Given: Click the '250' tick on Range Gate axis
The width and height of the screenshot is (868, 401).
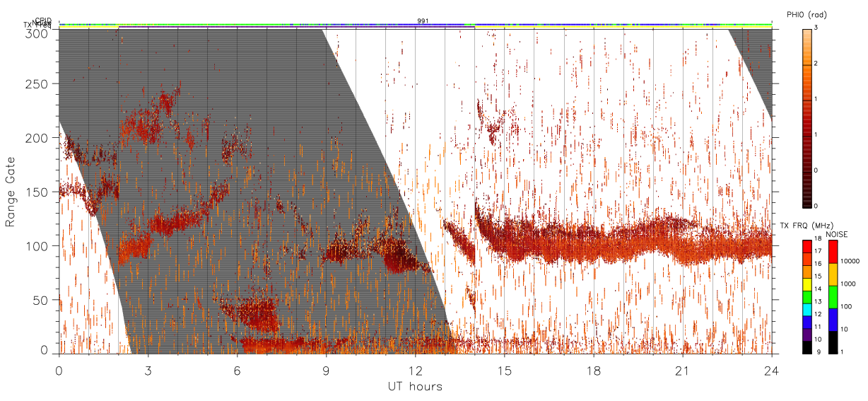Looking at the screenshot, I should point(38,83).
